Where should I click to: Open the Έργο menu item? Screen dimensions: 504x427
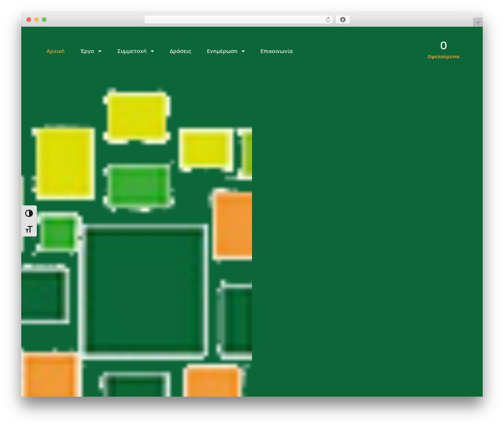87,51
